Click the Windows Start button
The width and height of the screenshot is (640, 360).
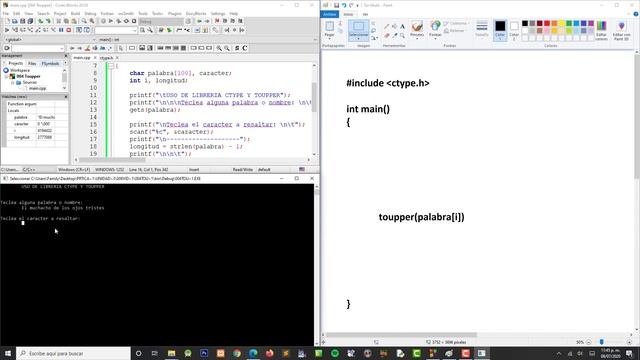point(8,353)
